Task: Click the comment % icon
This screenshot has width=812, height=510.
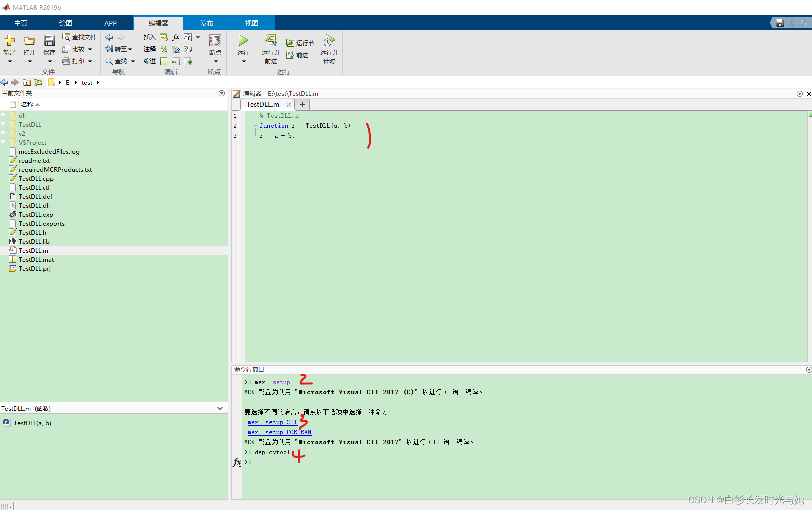Action: pos(164,49)
